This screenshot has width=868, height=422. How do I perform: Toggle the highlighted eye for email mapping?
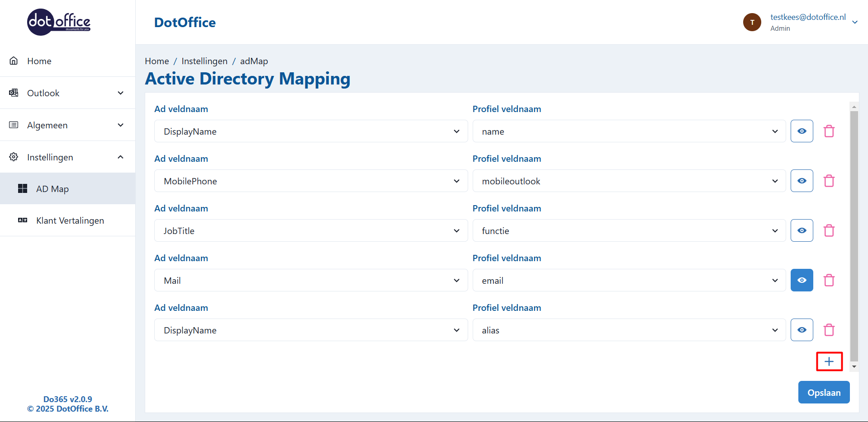pyautogui.click(x=802, y=281)
